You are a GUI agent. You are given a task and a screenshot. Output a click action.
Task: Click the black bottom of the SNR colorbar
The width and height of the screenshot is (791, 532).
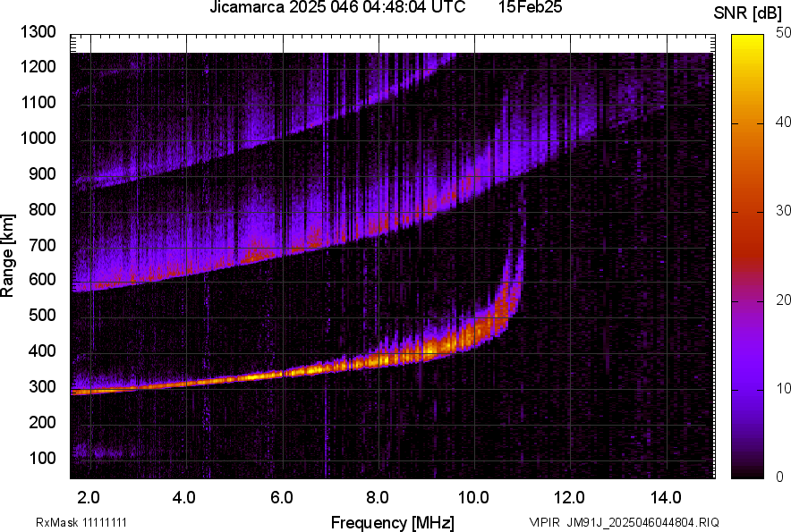[x=749, y=474]
